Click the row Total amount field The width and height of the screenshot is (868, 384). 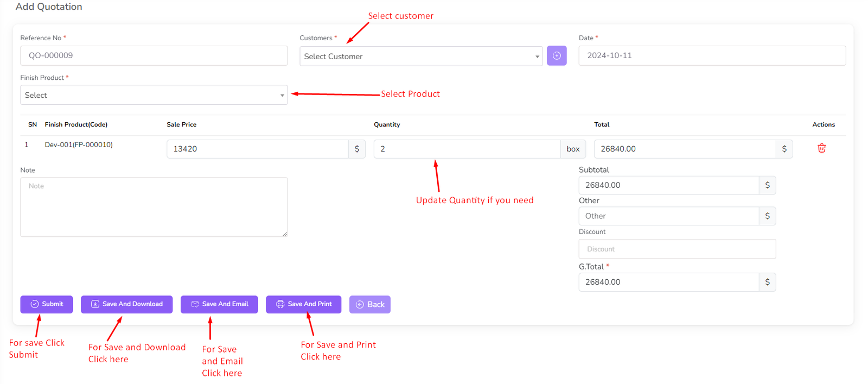684,149
